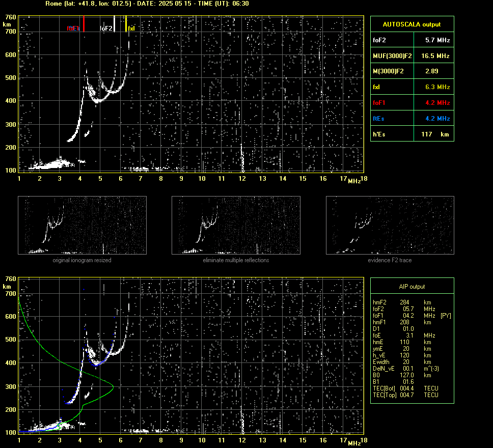Open the 'evidence F2 trace' thumbnail
The height and width of the screenshot is (448, 493).
tap(390, 225)
